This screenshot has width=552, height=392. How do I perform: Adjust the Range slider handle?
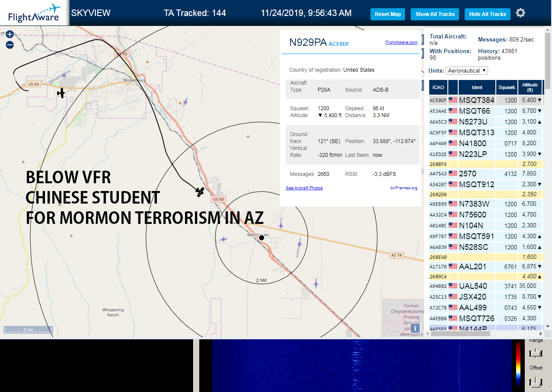coord(536,354)
